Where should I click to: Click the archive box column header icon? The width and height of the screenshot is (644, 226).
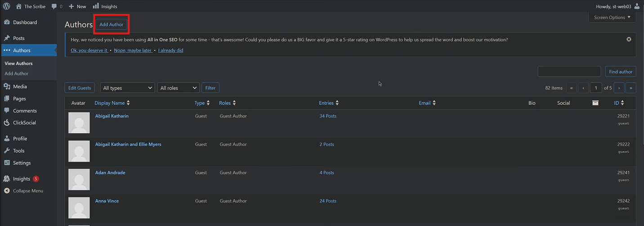click(x=595, y=103)
